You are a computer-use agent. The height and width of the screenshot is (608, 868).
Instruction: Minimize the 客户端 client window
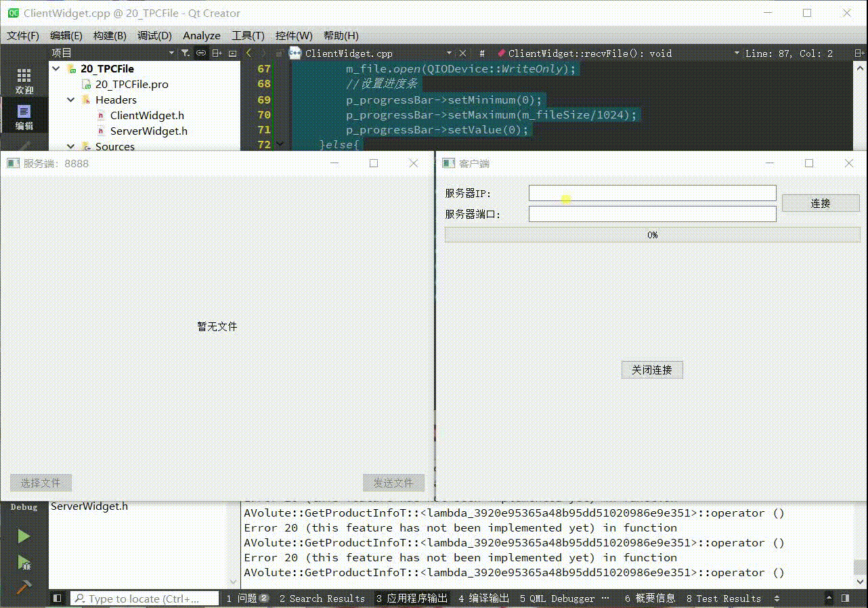click(769, 163)
